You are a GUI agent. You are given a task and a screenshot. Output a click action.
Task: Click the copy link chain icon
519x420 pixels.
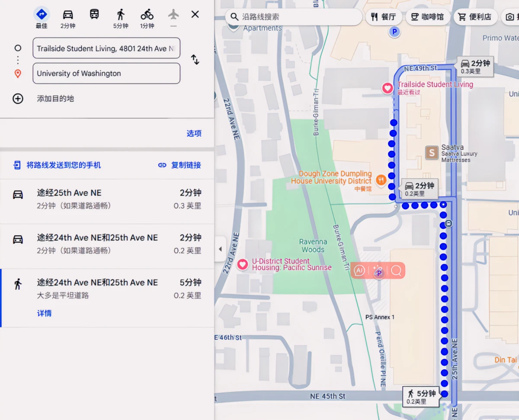click(x=162, y=165)
